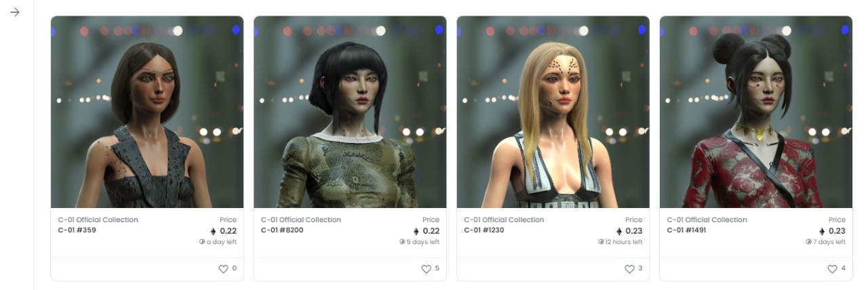Tap the heart icon for C-01 #1491
Image resolution: width=868 pixels, height=290 pixels.
832,269
